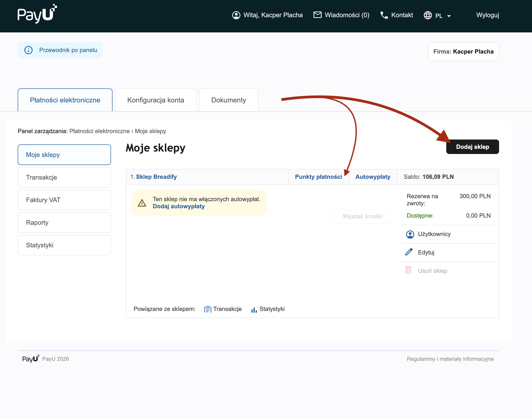Image resolution: width=532 pixels, height=418 pixels.
Task: Click the PayU logo in header
Action: click(x=37, y=14)
